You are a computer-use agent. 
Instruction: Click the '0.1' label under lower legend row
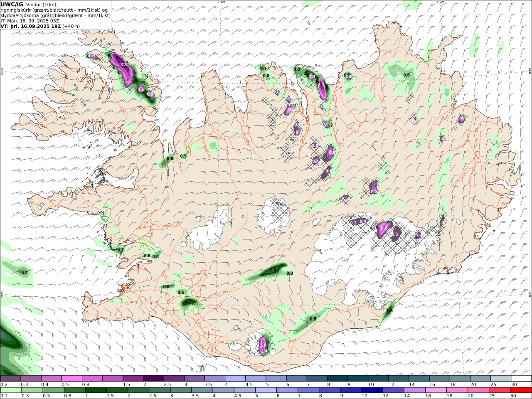3,396
